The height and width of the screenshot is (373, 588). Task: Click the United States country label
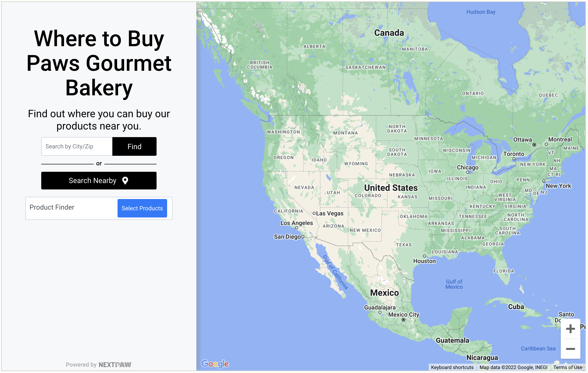[391, 188]
